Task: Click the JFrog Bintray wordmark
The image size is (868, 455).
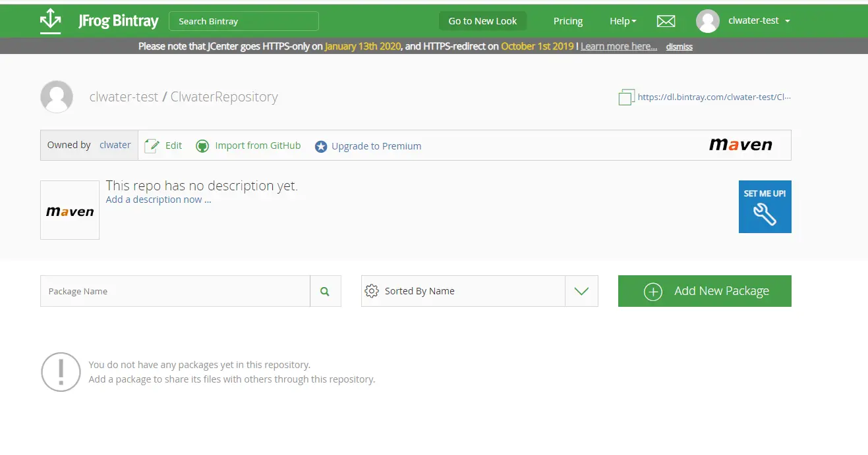Action: 119,21
